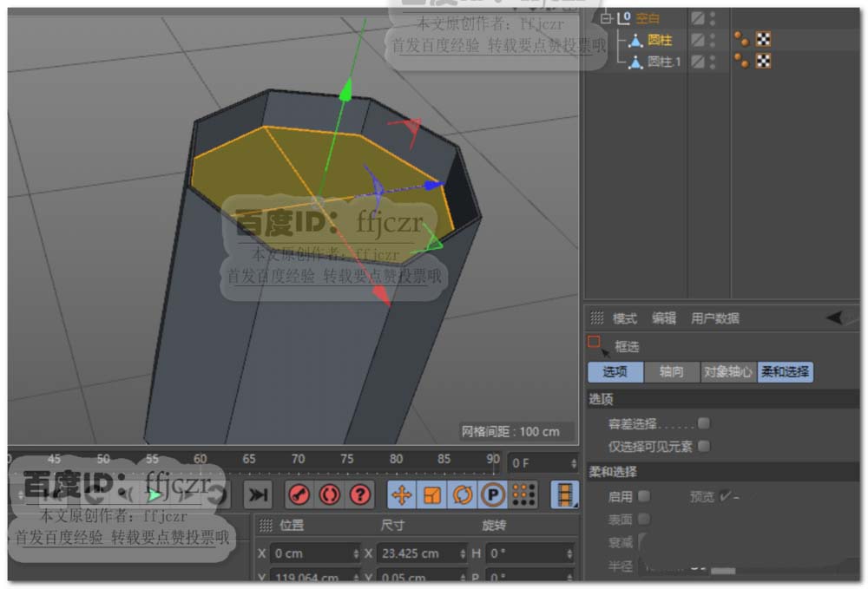Click the rotation H 0° field
The width and height of the screenshot is (868, 589).
[x=529, y=553]
